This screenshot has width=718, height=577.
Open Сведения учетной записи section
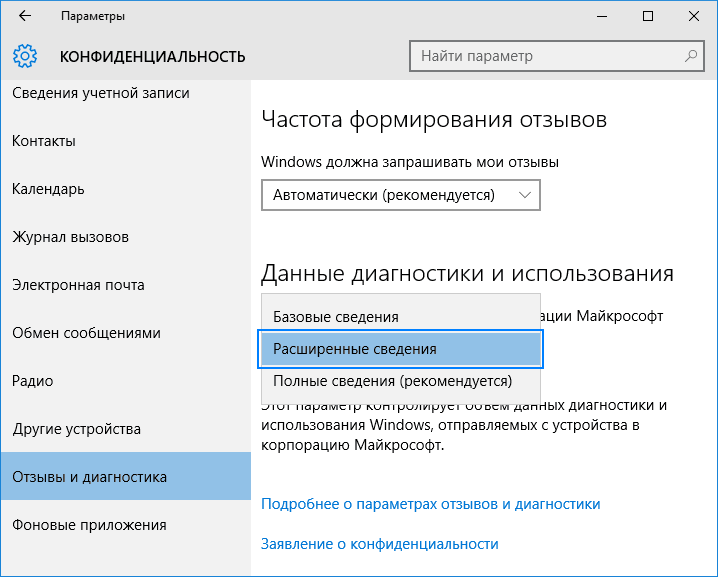pyautogui.click(x=100, y=93)
